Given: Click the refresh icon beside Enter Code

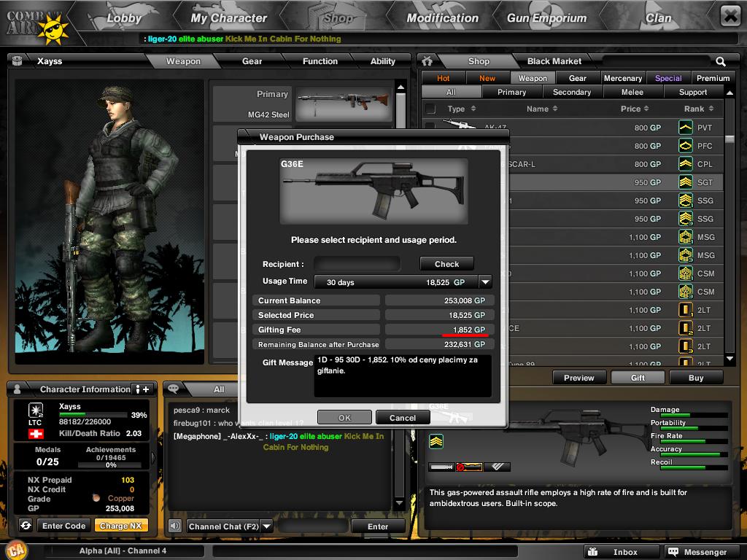Looking at the screenshot, I should [26, 525].
